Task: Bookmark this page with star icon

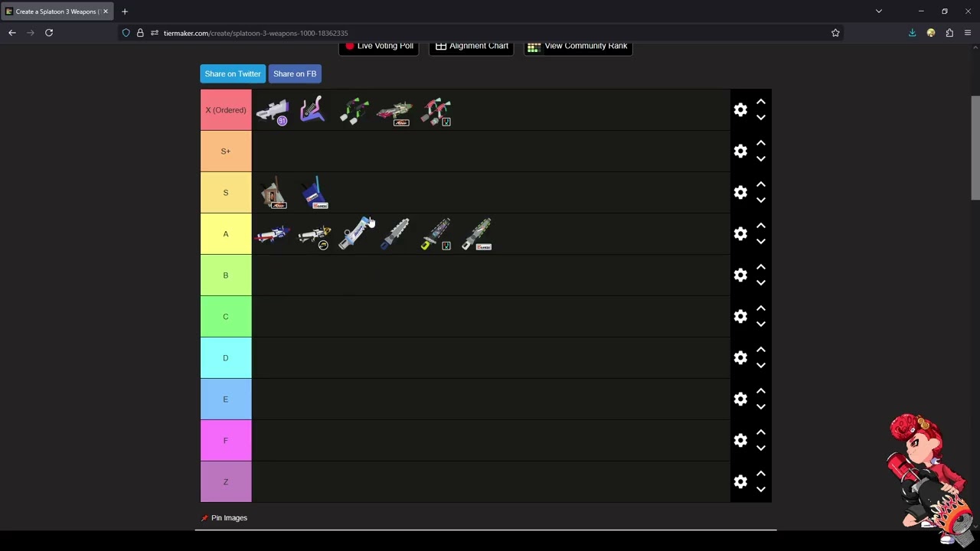Action: (835, 33)
